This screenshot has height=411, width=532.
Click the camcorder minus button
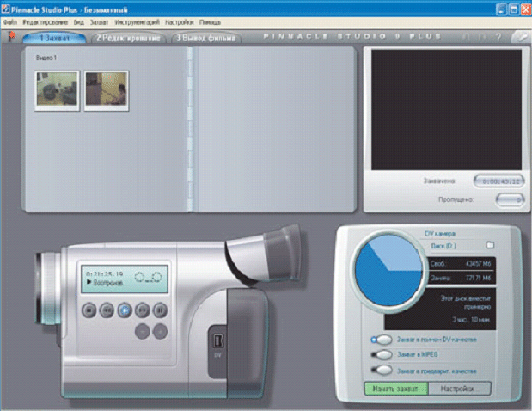(143, 331)
